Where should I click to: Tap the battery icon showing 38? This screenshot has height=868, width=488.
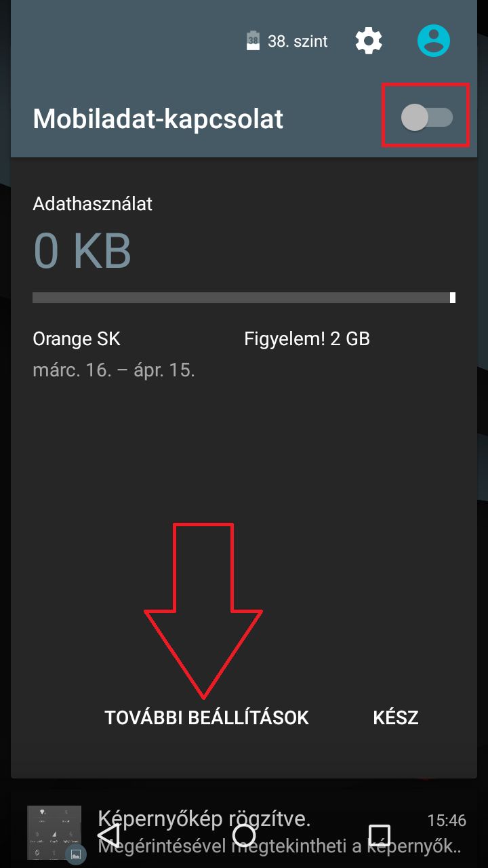pyautogui.click(x=253, y=41)
